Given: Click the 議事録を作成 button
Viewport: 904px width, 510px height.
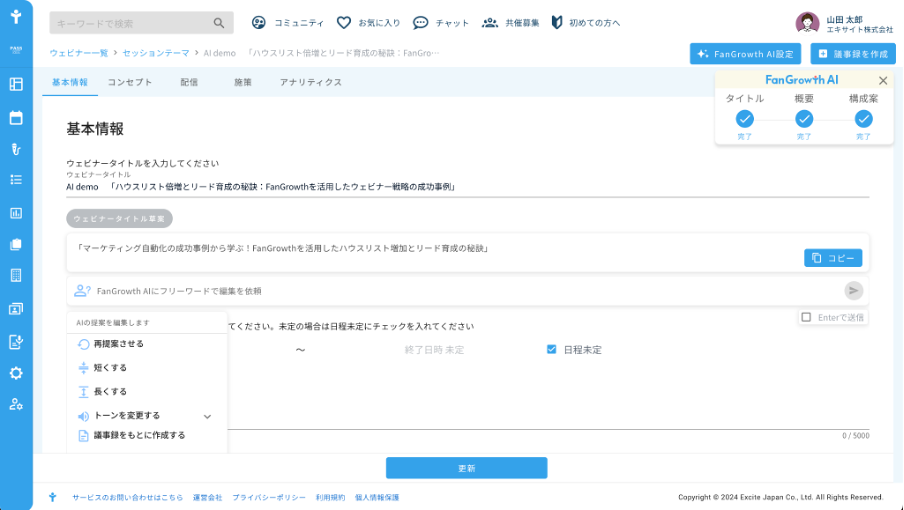Looking at the screenshot, I should [x=853, y=54].
